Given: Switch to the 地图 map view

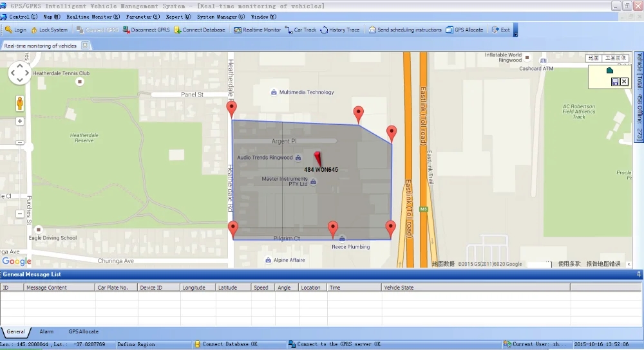Looking at the screenshot, I should 594,58.
